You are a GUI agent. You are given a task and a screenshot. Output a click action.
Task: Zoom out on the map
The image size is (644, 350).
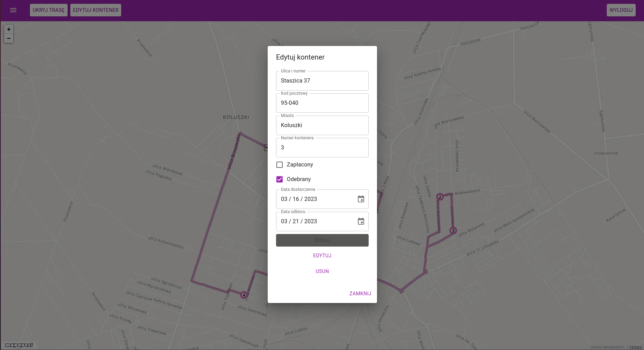pyautogui.click(x=9, y=38)
